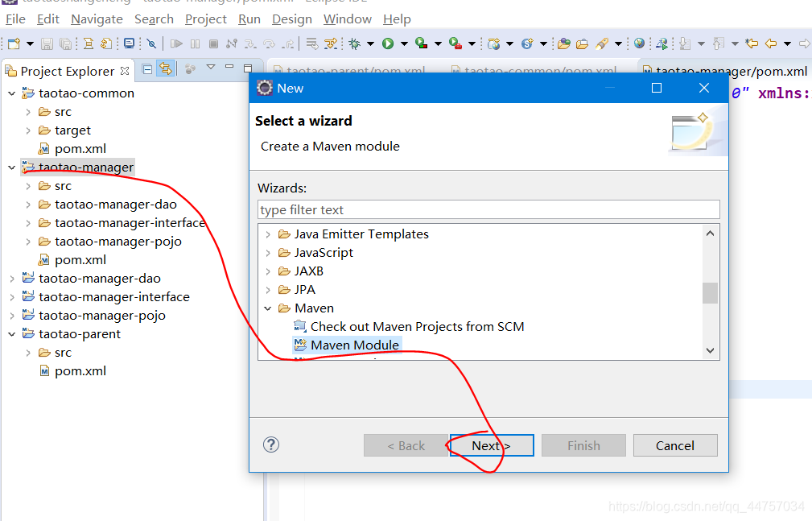Open the Debug dropdown arrow
The image size is (812, 521).
pyautogui.click(x=370, y=43)
